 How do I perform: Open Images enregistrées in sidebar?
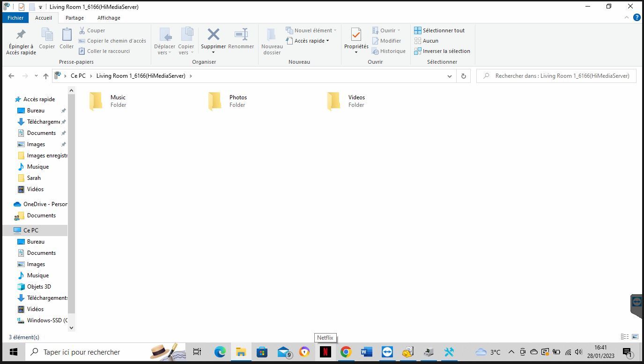coord(42,156)
